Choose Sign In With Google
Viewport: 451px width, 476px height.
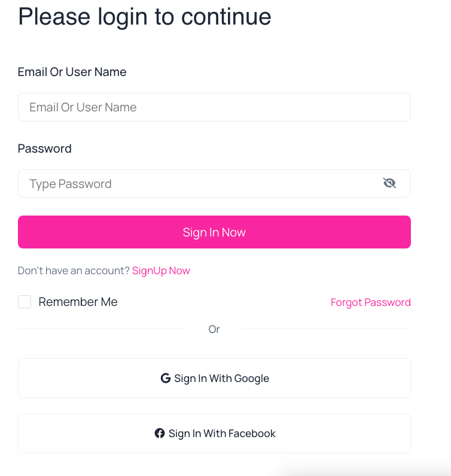pos(214,378)
